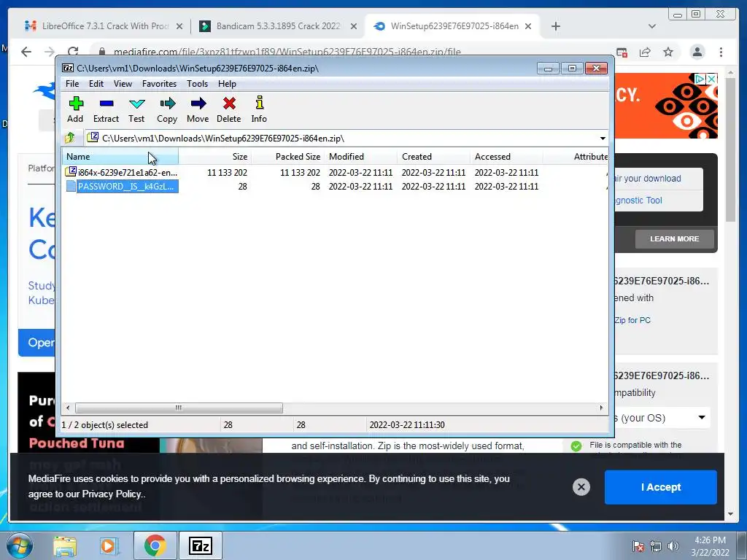This screenshot has height=560, width=747.
Task: Switch to the Bandicam 5.3.3.1895 Crack tab
Action: pos(278,26)
